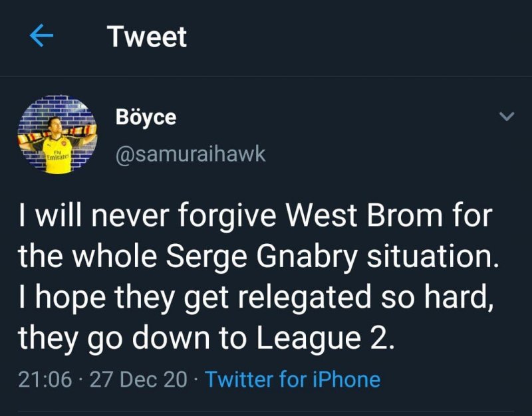Click the 21:06 timestamp
Image resolution: width=532 pixels, height=416 pixels.
[44, 379]
